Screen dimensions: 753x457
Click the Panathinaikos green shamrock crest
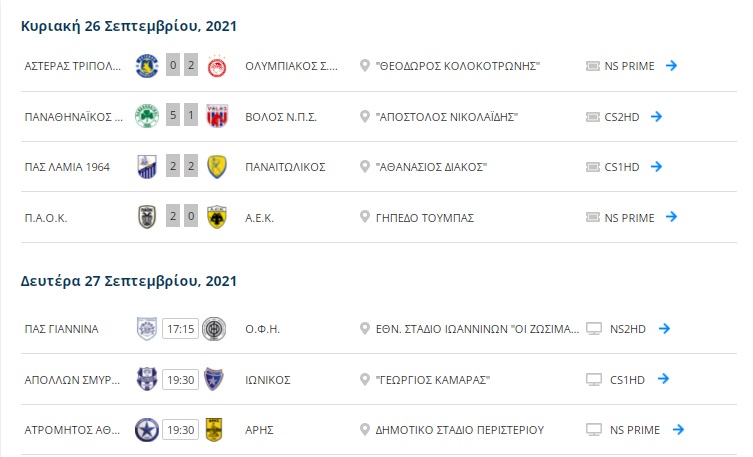pos(147,116)
